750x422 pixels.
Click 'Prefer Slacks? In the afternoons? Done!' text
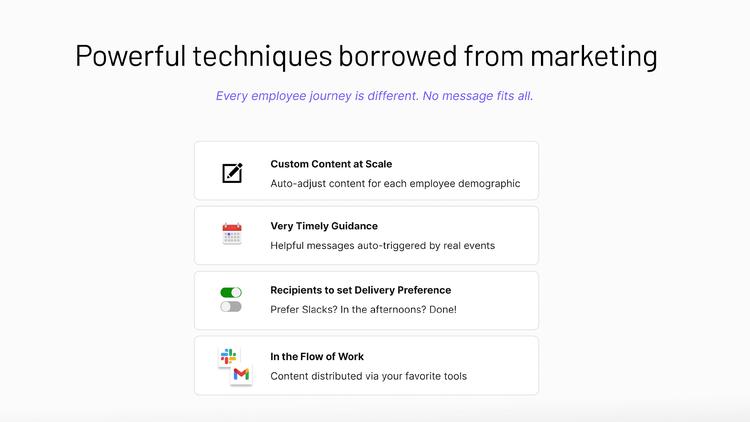[x=364, y=310]
